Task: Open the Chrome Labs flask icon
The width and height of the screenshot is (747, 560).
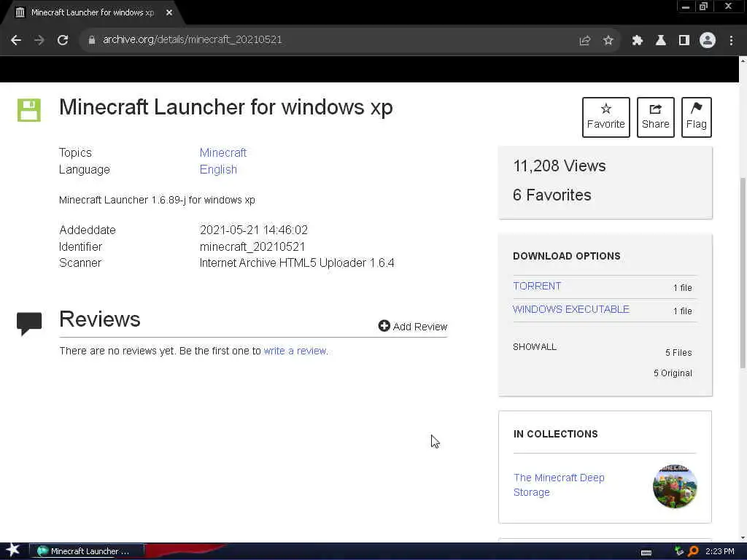Action: 661,41
